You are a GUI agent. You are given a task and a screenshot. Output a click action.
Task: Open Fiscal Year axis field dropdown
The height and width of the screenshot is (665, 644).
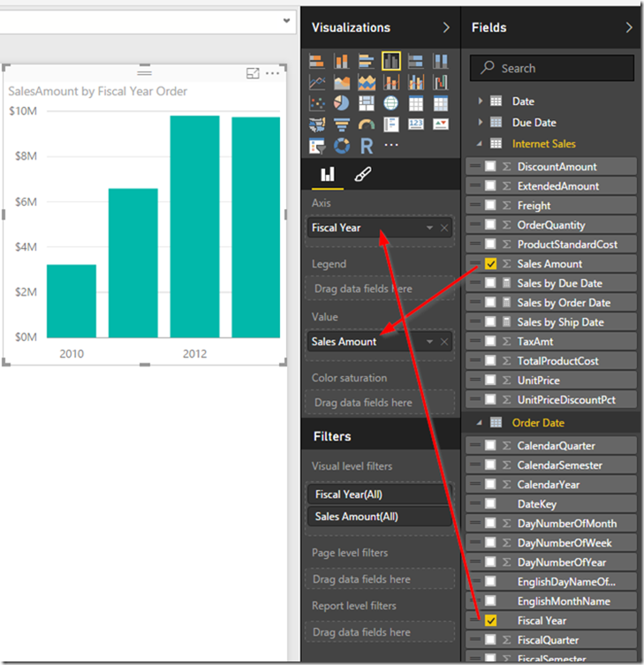(x=429, y=228)
